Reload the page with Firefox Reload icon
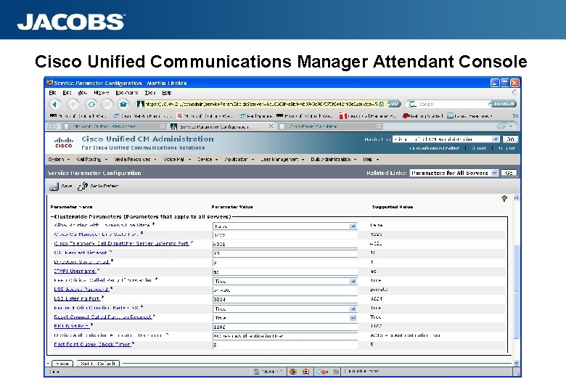This screenshot has width=566, height=392. (x=91, y=105)
